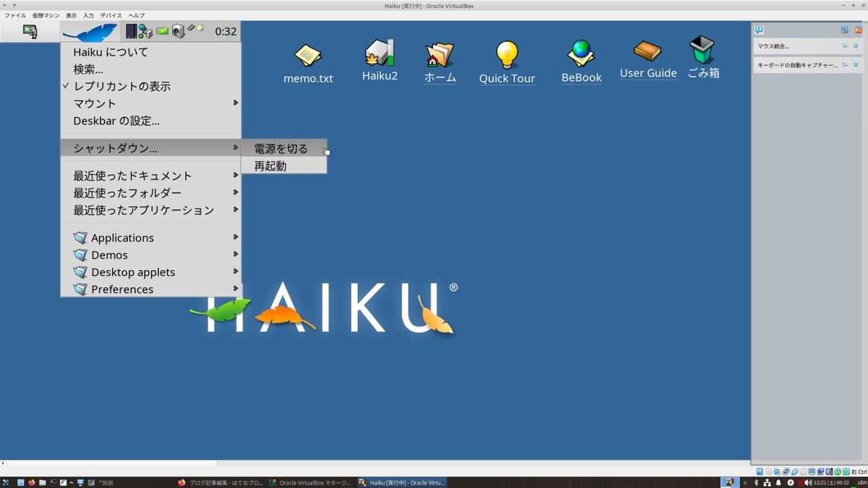
Task: Click VirtualBox USB devices status icon
Action: [x=794, y=471]
